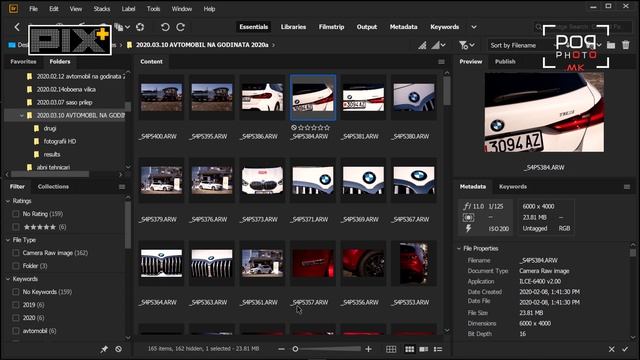Open the Tools menu
Viewport: 640px width, 360px height.
click(153, 9)
